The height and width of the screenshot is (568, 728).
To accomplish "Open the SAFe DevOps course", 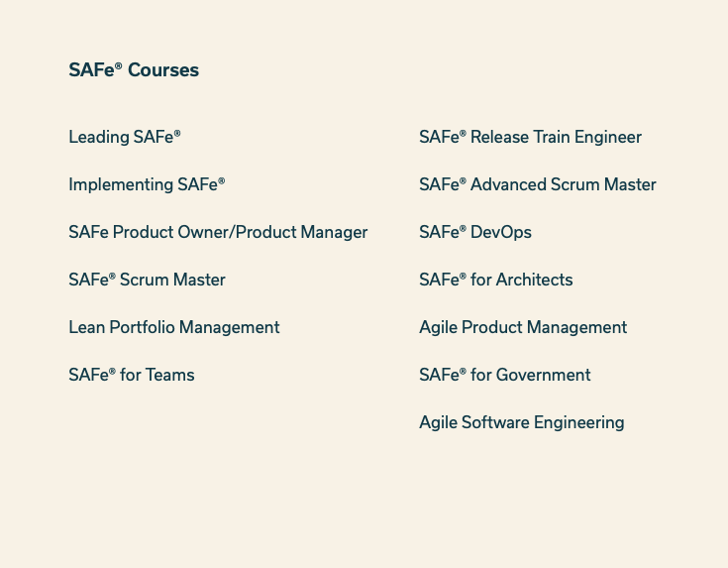I will pos(475,232).
